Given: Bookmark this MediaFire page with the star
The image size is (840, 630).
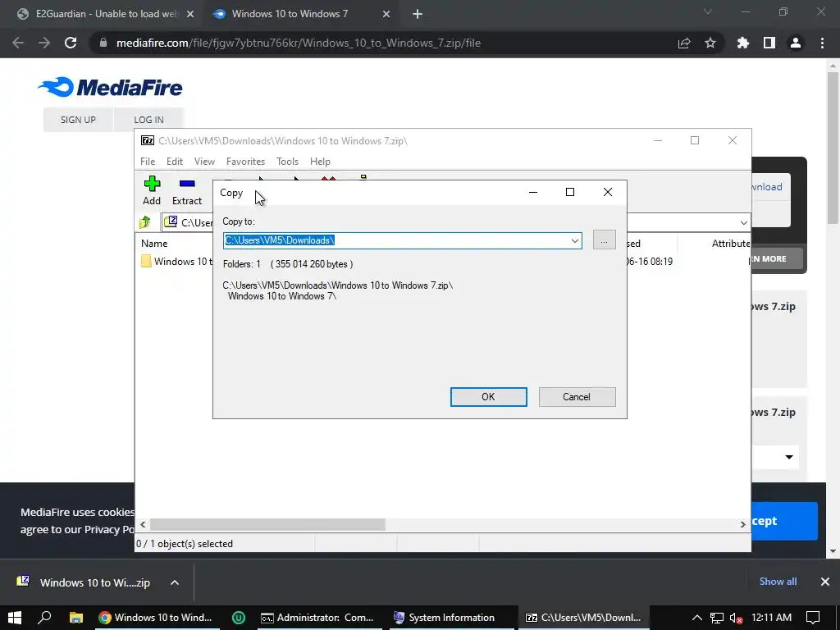Looking at the screenshot, I should pyautogui.click(x=710, y=43).
